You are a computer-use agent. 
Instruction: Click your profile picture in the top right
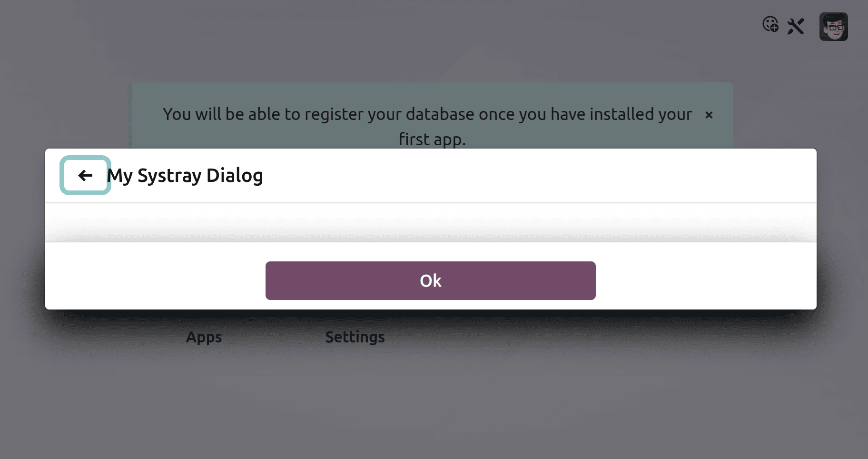click(834, 26)
